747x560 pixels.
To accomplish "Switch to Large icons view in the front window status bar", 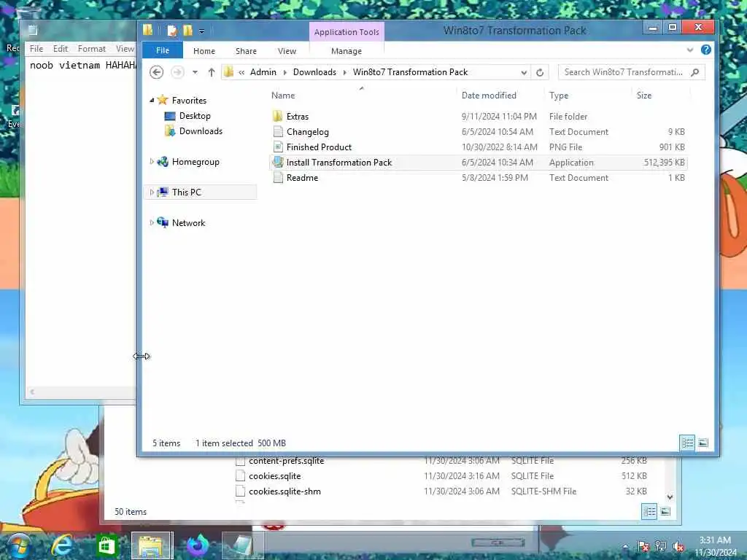I will 703,443.
